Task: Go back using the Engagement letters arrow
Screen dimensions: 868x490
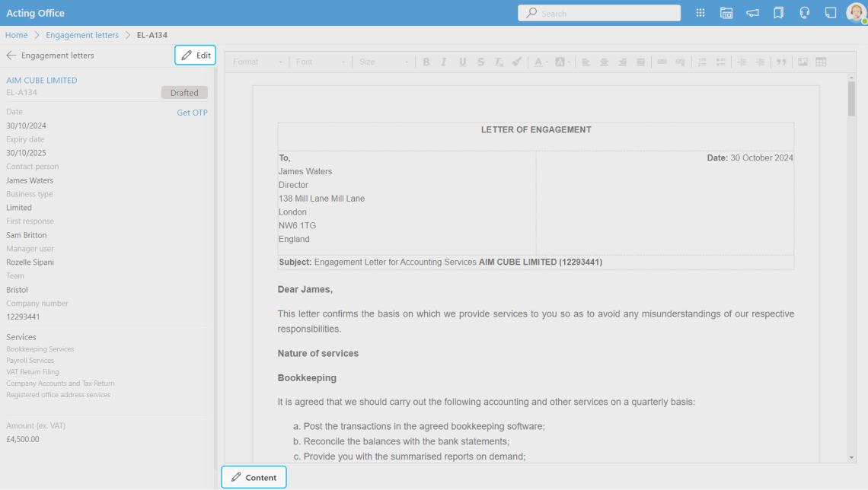Action: point(11,56)
